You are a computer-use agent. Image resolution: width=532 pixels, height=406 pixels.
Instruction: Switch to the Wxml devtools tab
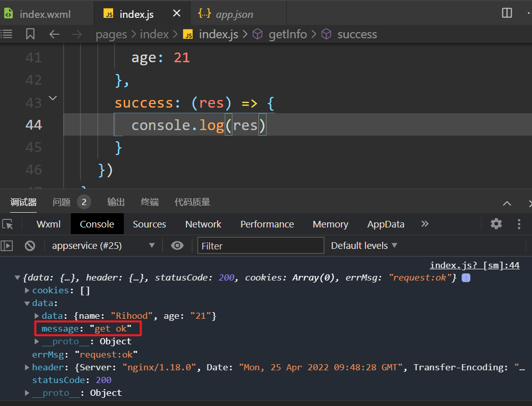click(x=48, y=224)
